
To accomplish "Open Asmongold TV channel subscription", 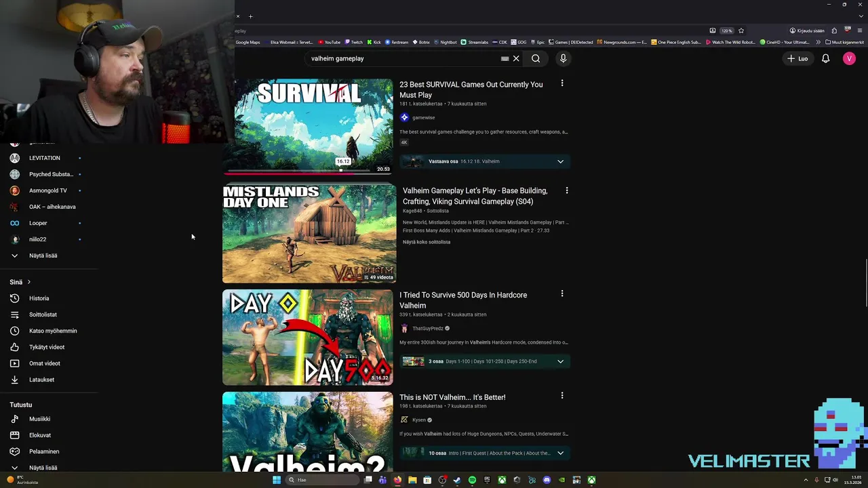I will 49,190.
